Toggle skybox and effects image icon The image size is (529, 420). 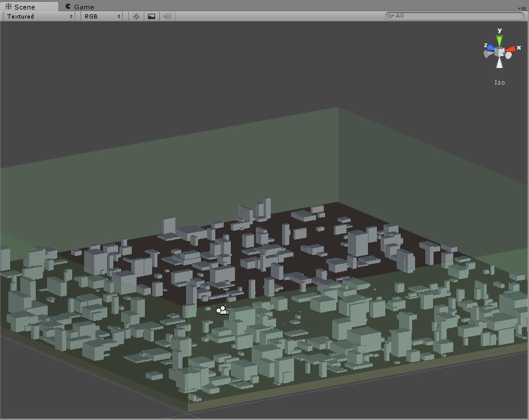point(151,16)
